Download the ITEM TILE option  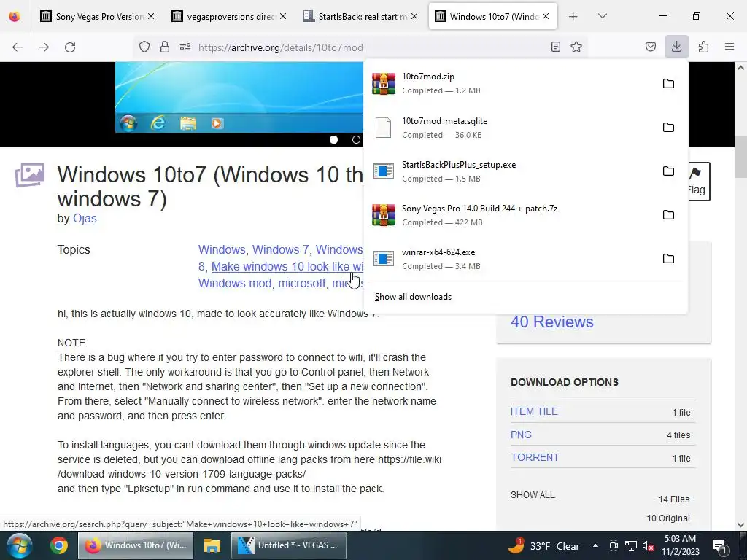[534, 411]
